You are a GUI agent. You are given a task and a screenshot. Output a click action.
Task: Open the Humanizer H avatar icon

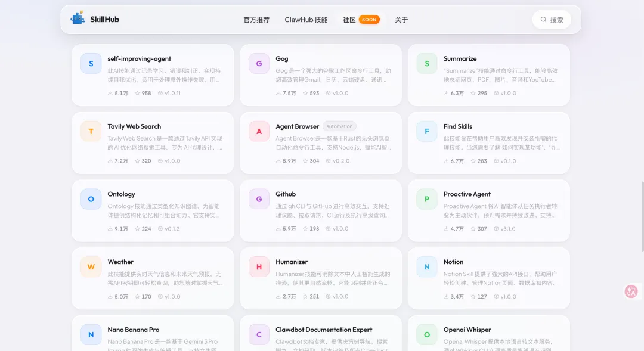click(x=259, y=267)
